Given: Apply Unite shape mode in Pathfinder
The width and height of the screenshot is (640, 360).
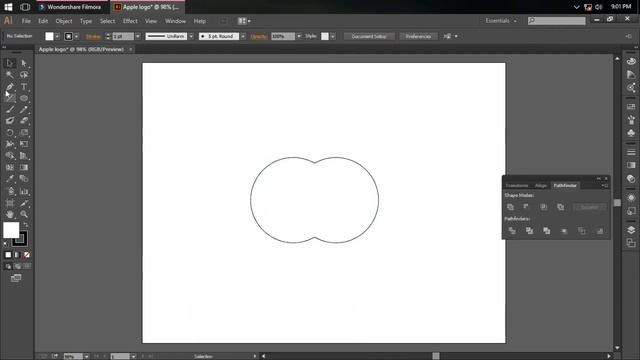Looking at the screenshot, I should [510, 207].
